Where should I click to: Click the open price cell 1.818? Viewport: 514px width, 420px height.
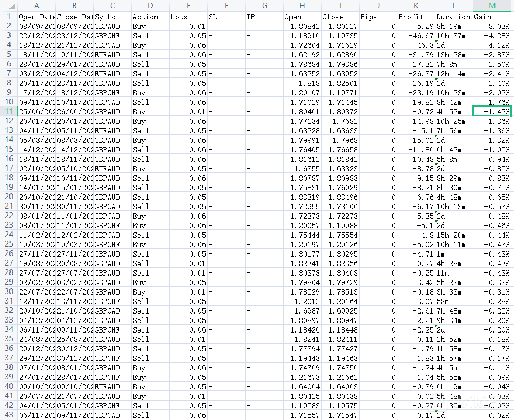[x=302, y=83]
